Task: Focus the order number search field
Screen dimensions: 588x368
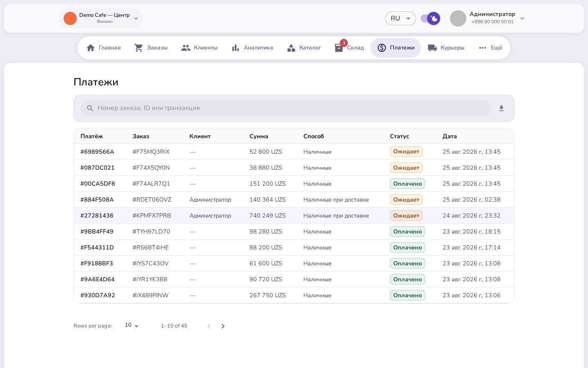Action: [x=286, y=108]
